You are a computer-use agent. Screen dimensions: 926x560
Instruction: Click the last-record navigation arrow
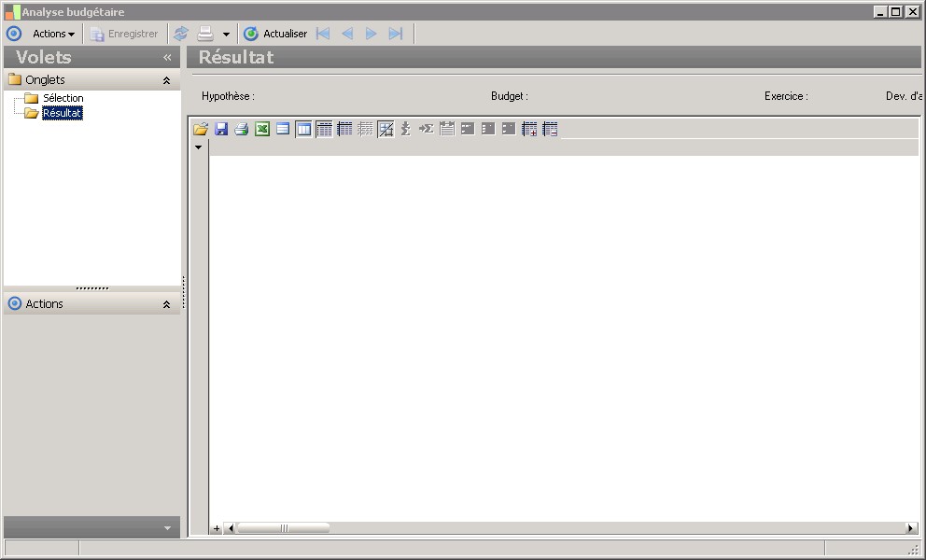pyautogui.click(x=396, y=34)
